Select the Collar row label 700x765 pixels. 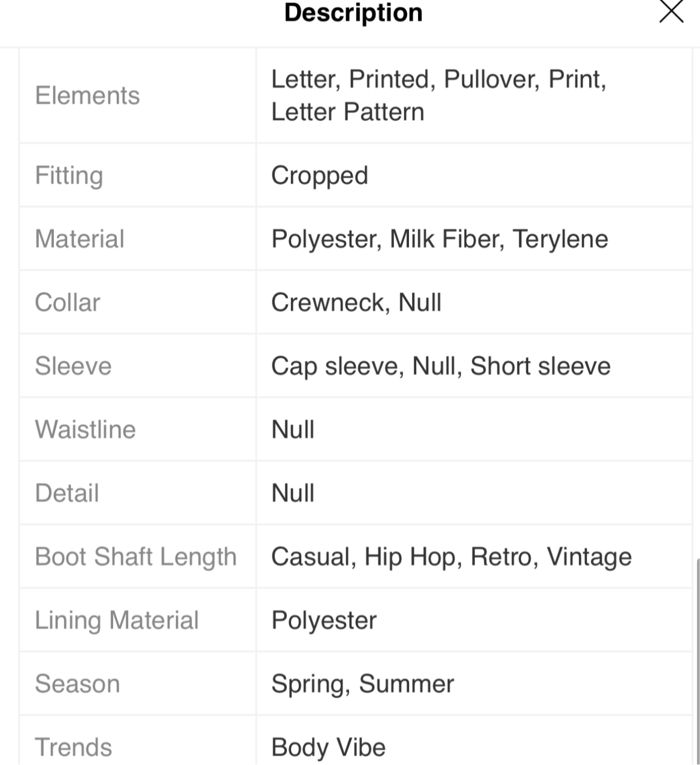coord(67,303)
